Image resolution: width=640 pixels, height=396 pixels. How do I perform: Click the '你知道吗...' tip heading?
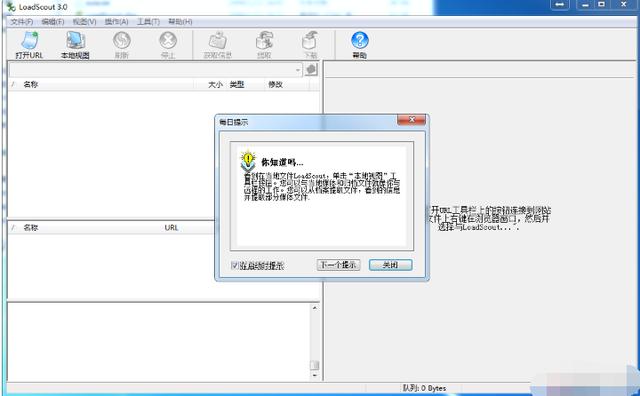pos(282,162)
